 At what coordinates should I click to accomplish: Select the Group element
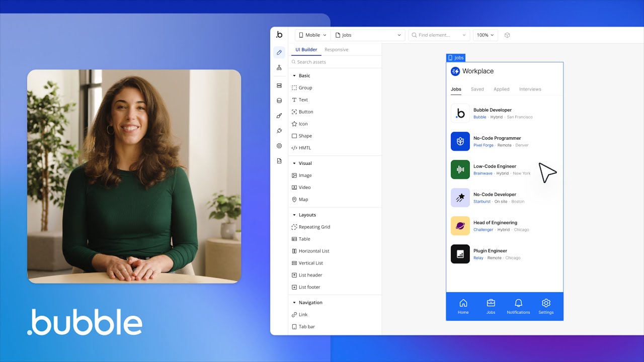(302, 87)
